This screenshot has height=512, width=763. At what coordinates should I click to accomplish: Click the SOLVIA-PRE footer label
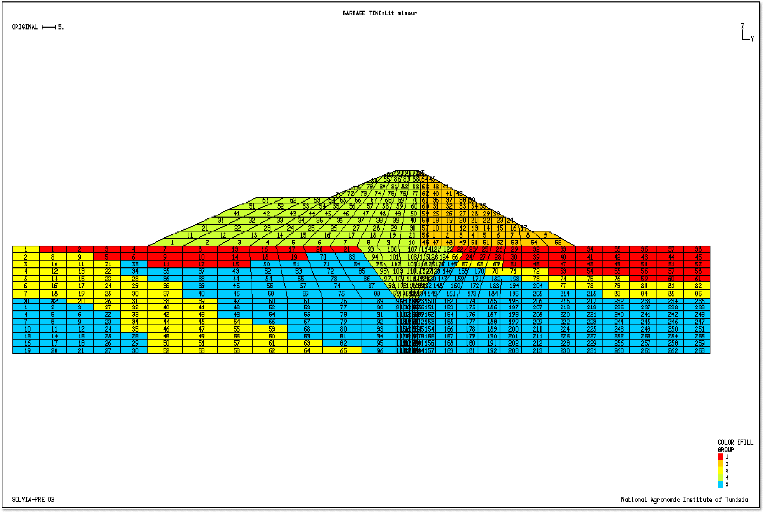tap(33, 499)
